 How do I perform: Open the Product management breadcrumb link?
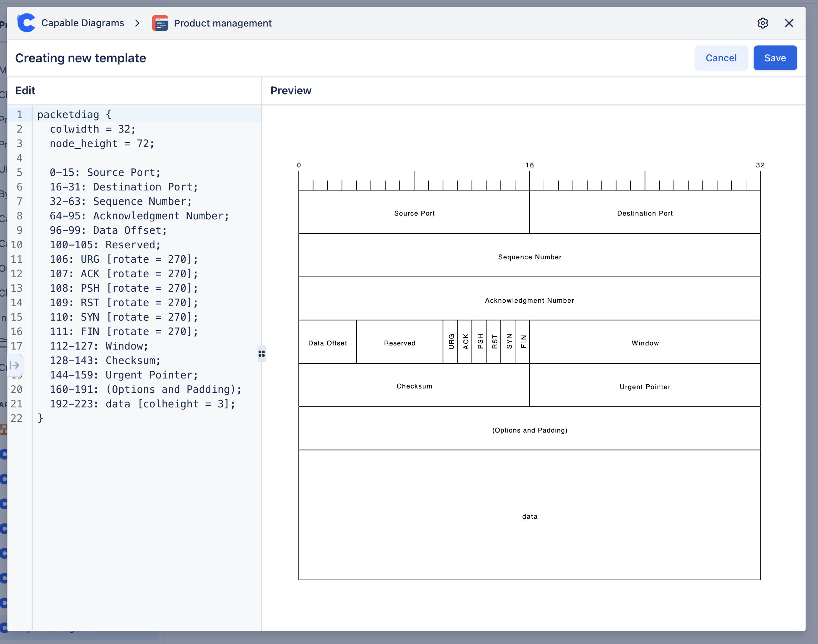pos(222,23)
